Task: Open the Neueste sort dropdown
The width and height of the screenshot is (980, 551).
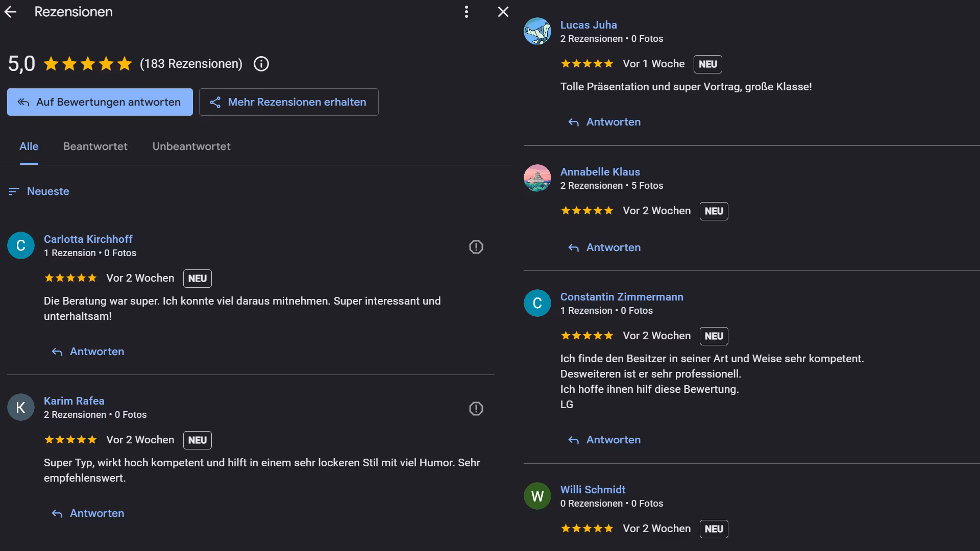Action: click(39, 191)
